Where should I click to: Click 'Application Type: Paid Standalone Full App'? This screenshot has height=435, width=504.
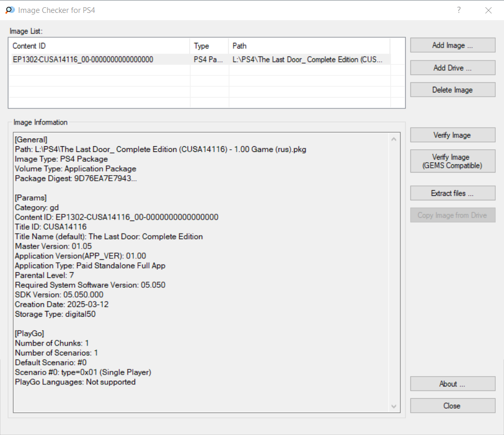[x=90, y=266]
